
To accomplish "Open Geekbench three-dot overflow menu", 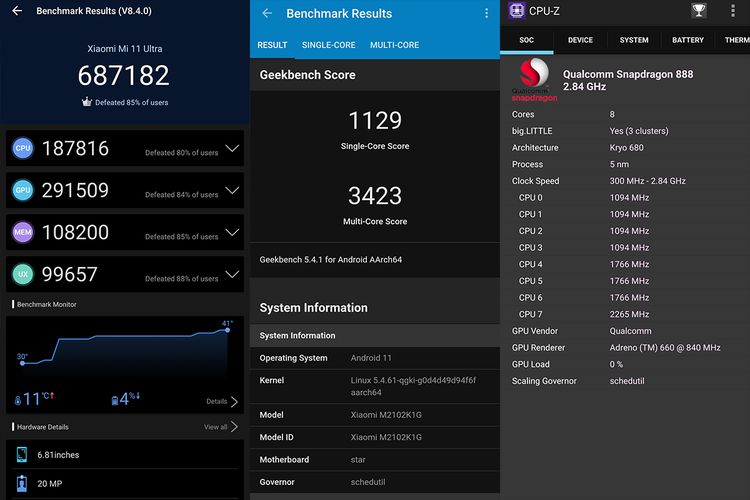I will pos(487,13).
